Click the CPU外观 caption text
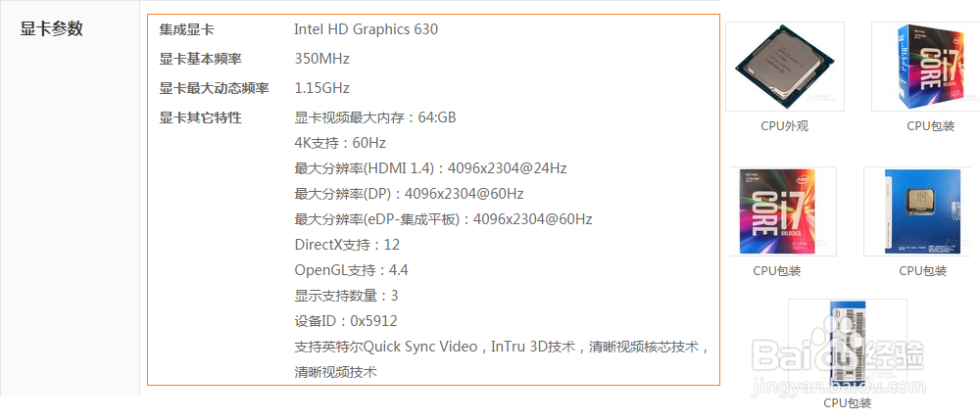The height and width of the screenshot is (420, 980). (x=784, y=125)
